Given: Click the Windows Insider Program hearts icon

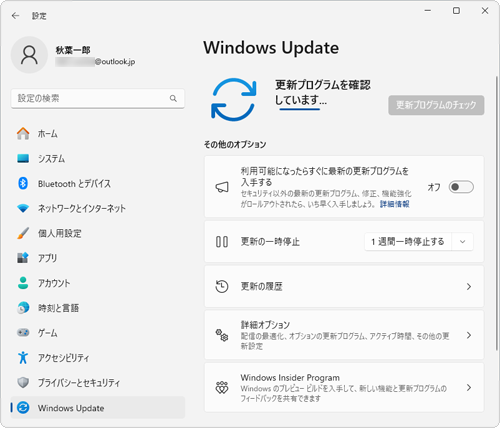Looking at the screenshot, I should 222,388.
